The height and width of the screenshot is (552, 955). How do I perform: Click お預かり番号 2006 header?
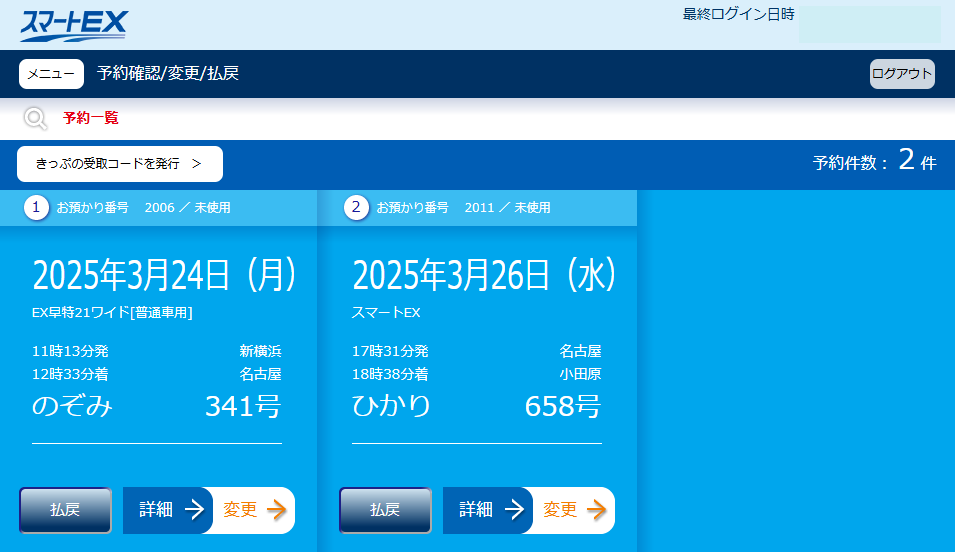click(144, 208)
